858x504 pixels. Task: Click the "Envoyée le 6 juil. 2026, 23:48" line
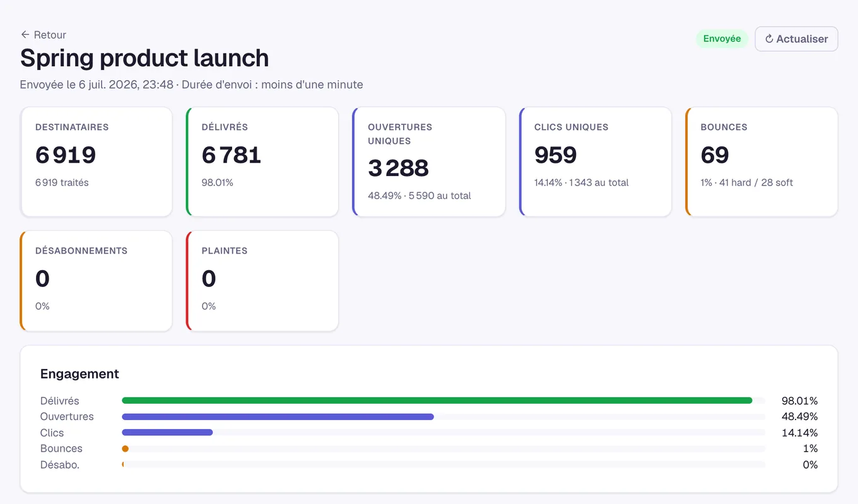[x=97, y=85]
